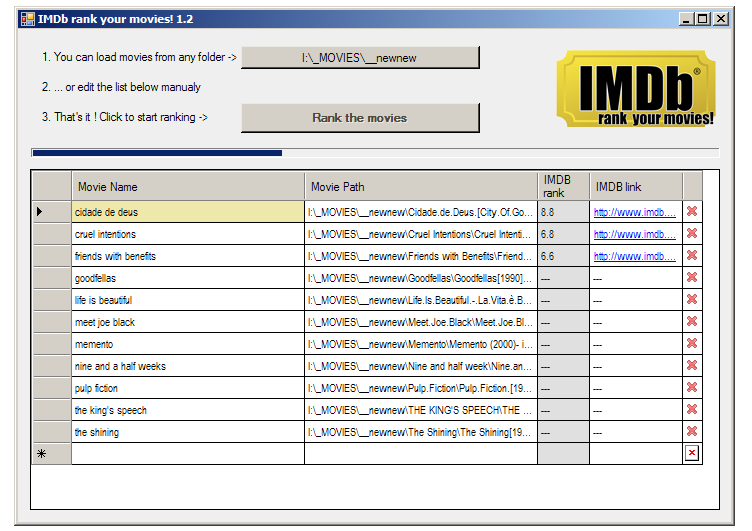Delete the life is beautiful row

(692, 300)
